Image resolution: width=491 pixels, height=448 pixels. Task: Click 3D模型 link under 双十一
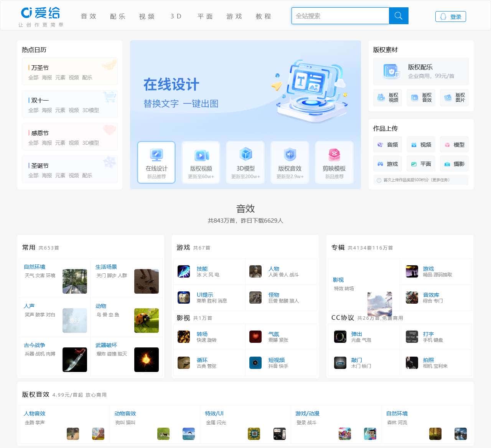[x=91, y=110]
